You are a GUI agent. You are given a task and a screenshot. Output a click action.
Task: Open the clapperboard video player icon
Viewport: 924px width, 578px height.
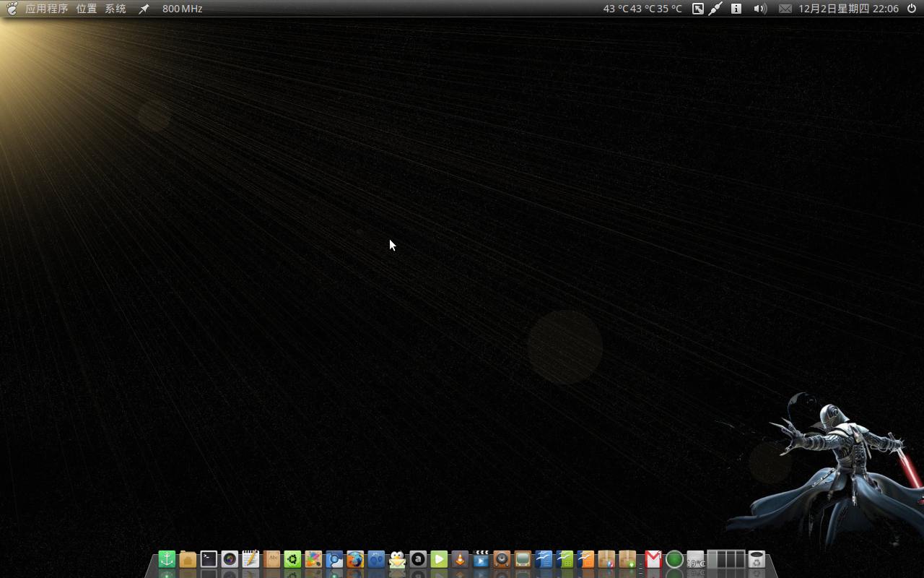(x=481, y=559)
